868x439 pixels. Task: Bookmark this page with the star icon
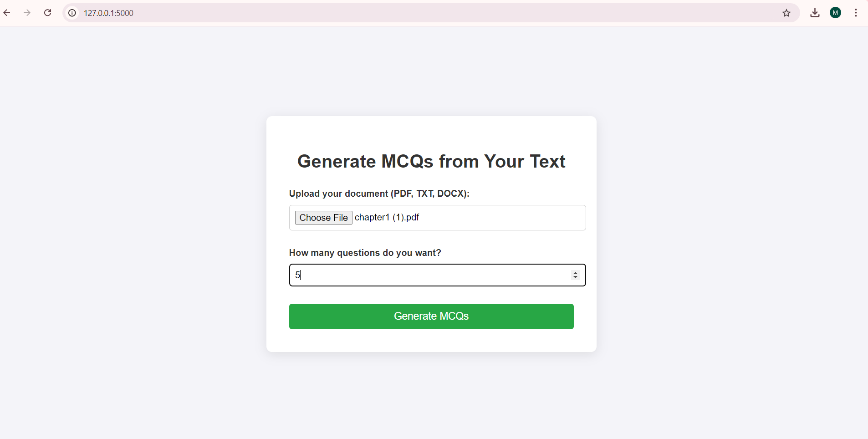786,13
